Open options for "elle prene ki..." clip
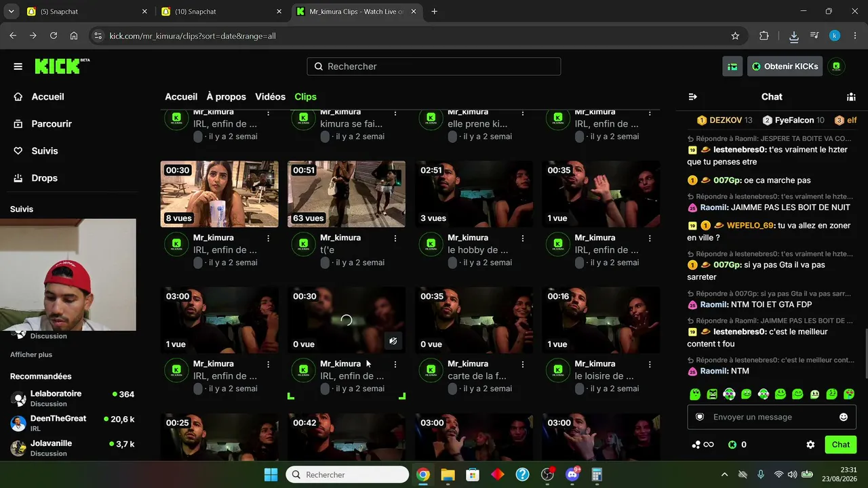The width and height of the screenshot is (868, 488). point(523,113)
